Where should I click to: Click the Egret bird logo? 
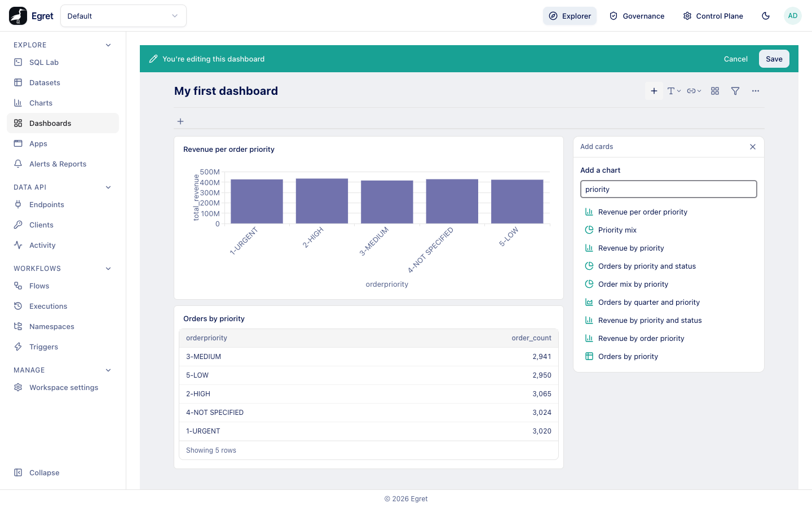(18, 16)
